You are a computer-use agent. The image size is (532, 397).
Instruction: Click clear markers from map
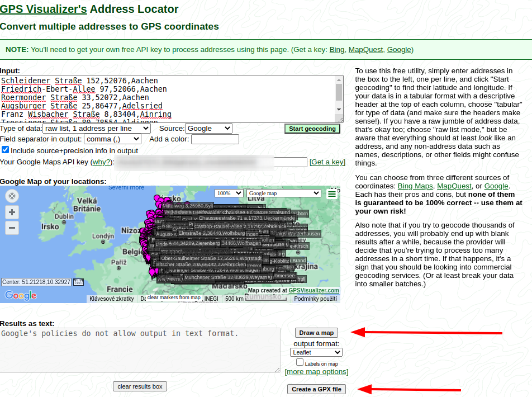174,297
